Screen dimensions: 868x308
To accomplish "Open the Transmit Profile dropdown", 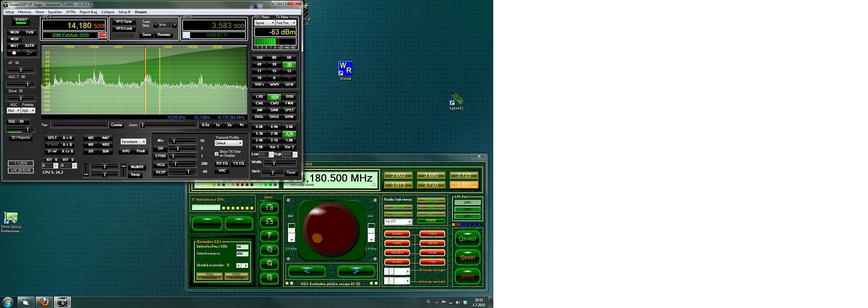I will (229, 143).
